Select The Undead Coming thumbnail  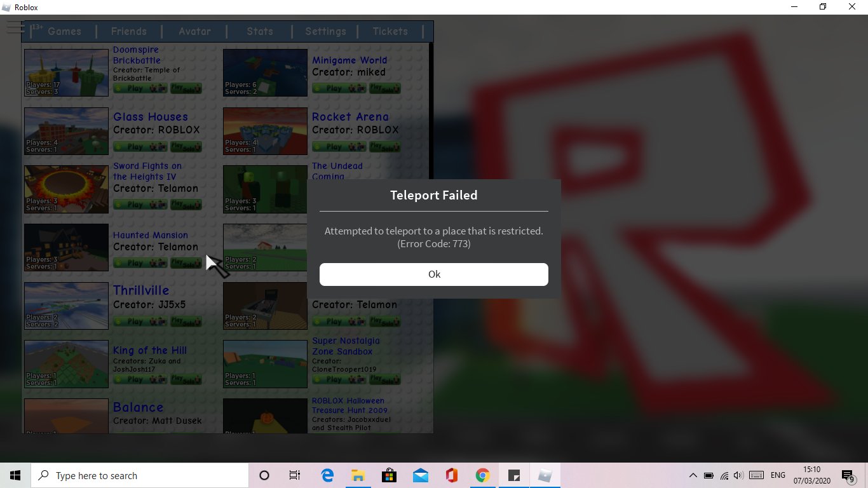[265, 189]
